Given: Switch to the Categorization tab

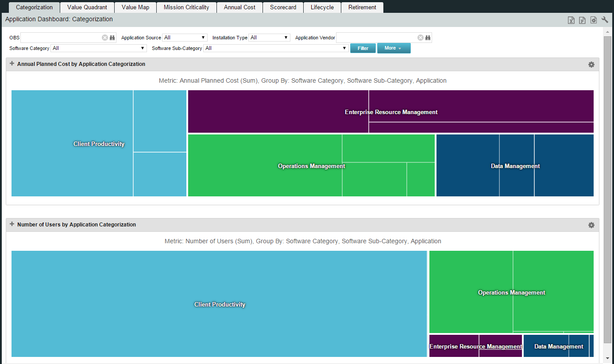Looking at the screenshot, I should (34, 7).
